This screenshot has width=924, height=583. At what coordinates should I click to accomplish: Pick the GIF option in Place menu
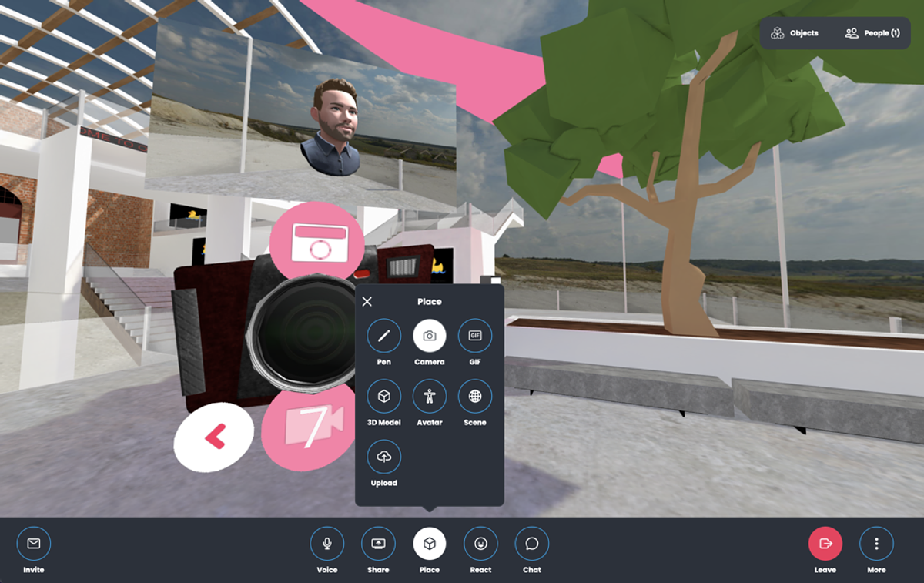[475, 336]
